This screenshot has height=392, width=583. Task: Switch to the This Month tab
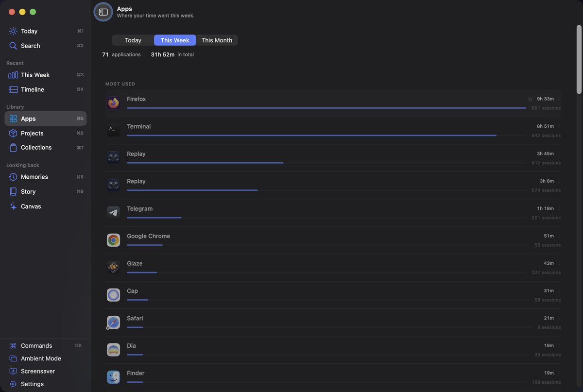(x=217, y=40)
